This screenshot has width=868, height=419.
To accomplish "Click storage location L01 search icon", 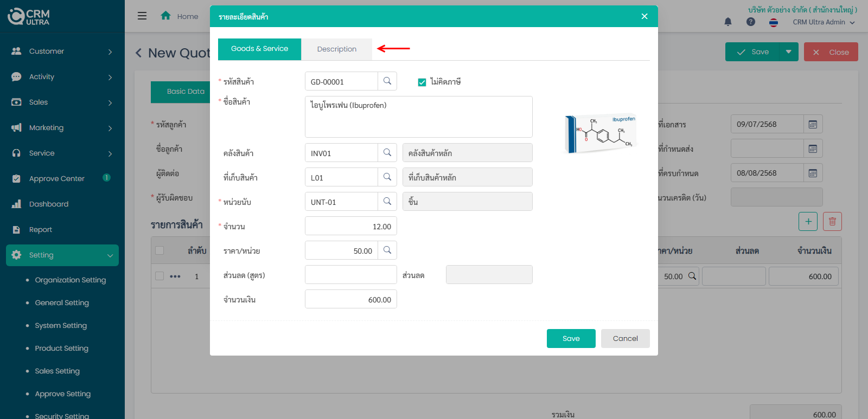I will tap(387, 177).
